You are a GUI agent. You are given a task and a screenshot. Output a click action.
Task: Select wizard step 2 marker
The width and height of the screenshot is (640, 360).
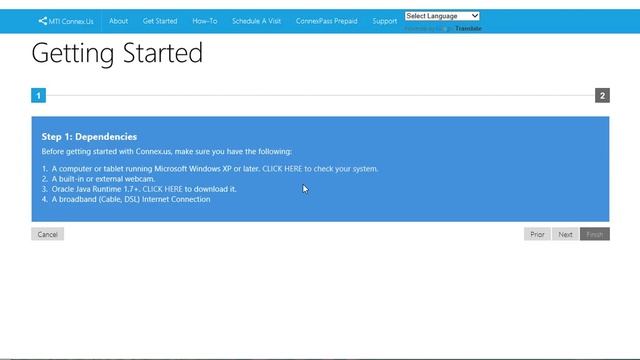(602, 96)
